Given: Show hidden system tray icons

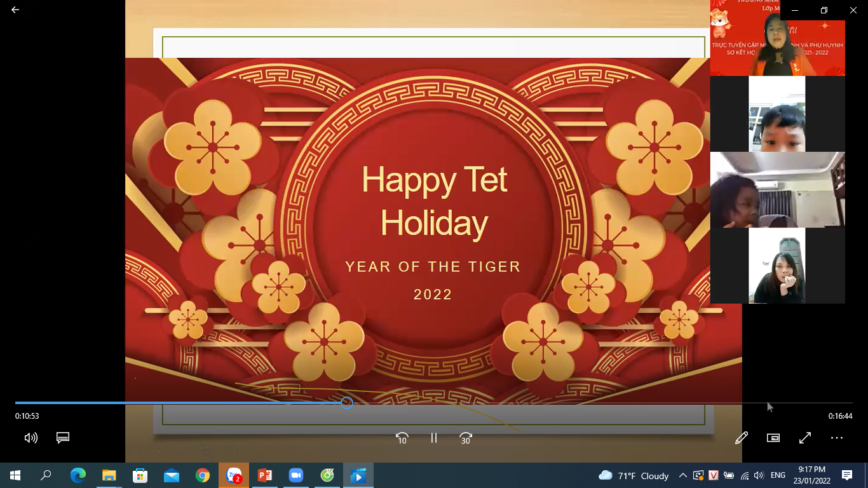Looking at the screenshot, I should pyautogui.click(x=682, y=475).
